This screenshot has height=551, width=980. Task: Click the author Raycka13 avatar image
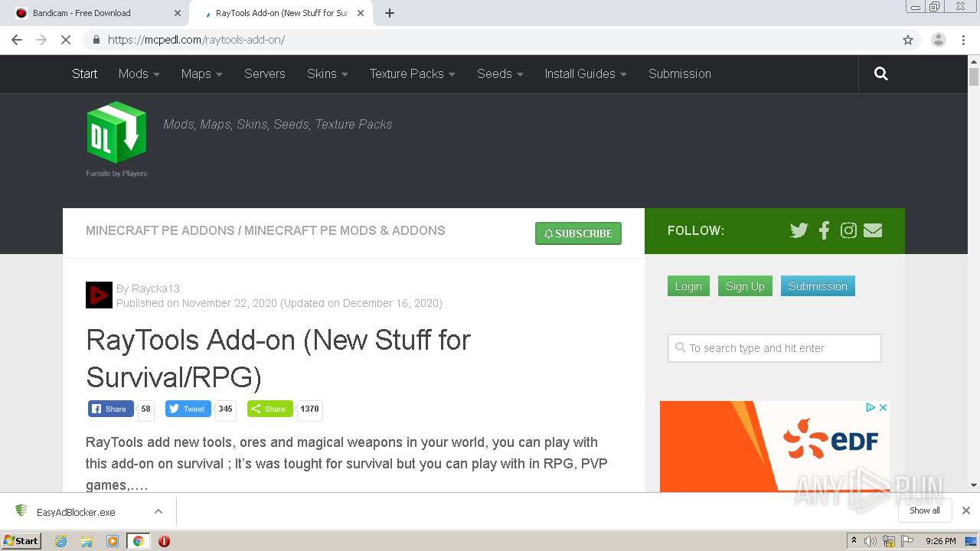point(99,295)
